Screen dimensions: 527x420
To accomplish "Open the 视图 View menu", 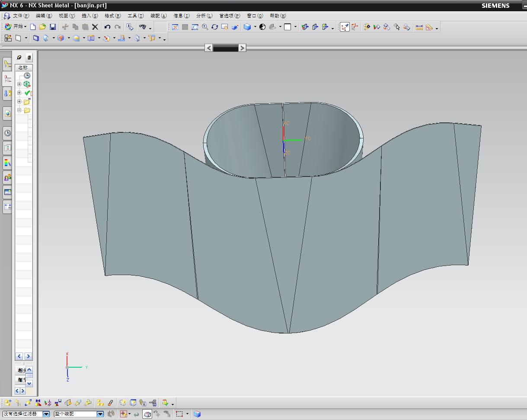I will coord(67,16).
